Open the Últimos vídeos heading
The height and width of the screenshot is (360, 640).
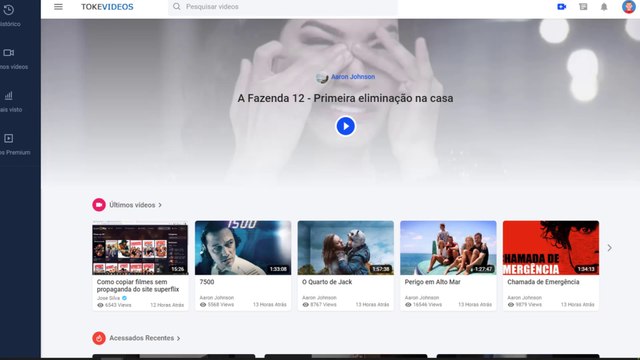[132, 205]
